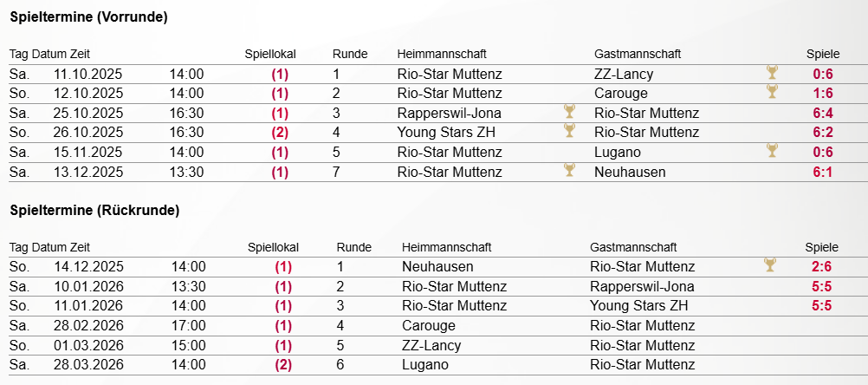View the 5:5 result of the 10.01.2026 match

coord(821,286)
